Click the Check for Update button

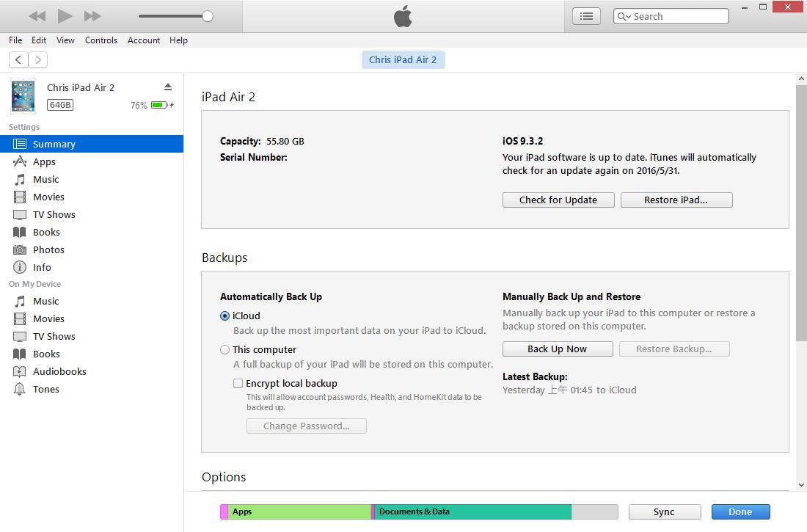coord(558,200)
